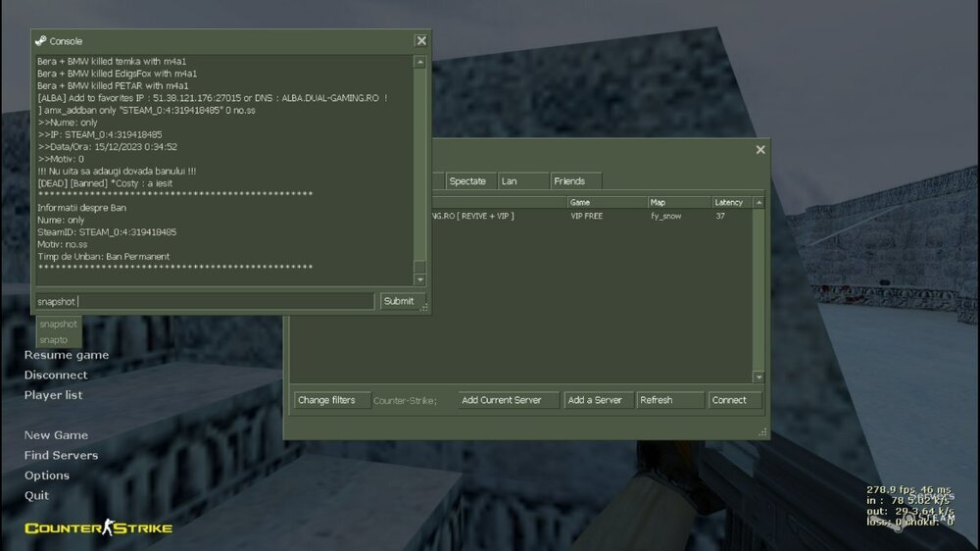Image resolution: width=980 pixels, height=551 pixels.
Task: Choose the 'snapto' autocomplete suggestion
Action: point(54,339)
